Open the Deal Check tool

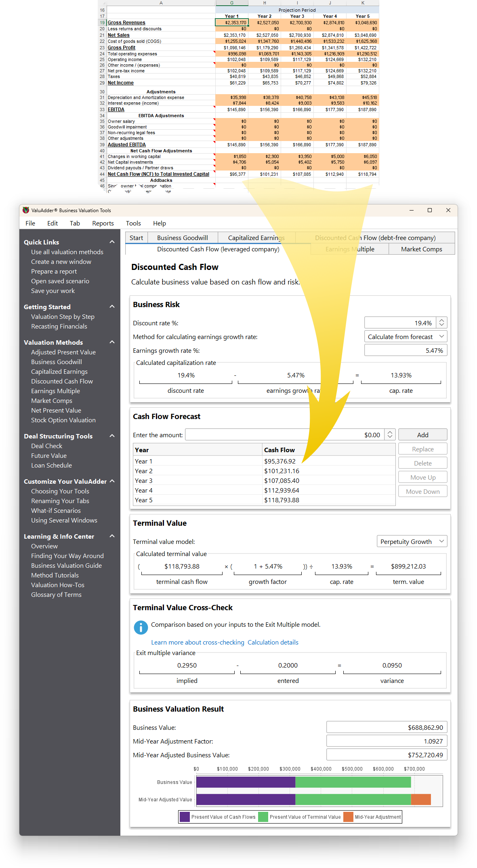pos(46,446)
